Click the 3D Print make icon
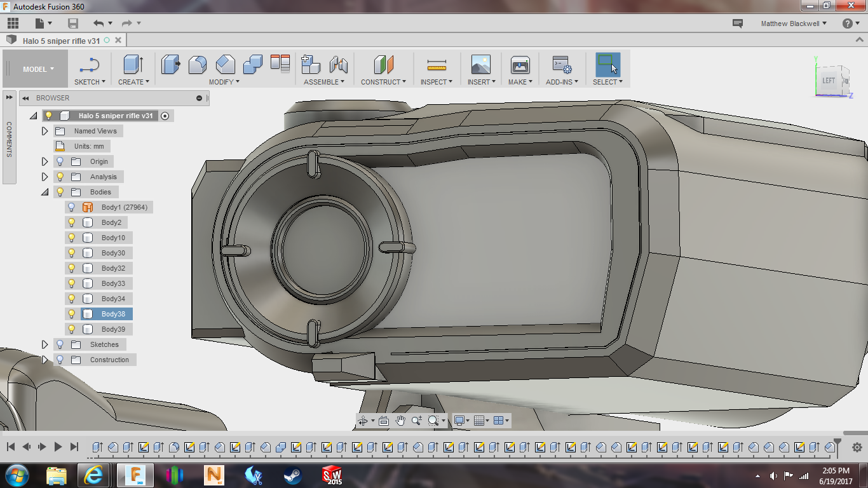Image resolution: width=868 pixels, height=488 pixels. [x=520, y=64]
